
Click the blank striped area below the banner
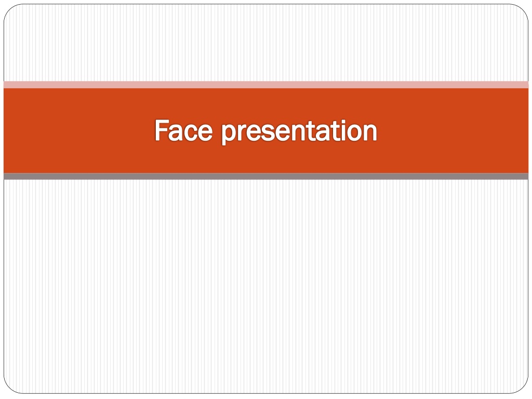click(266, 286)
